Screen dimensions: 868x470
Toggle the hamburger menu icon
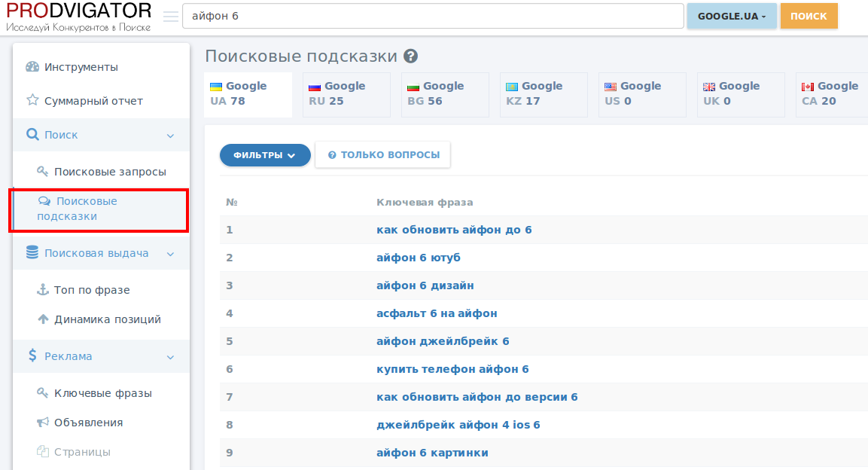coord(171,17)
